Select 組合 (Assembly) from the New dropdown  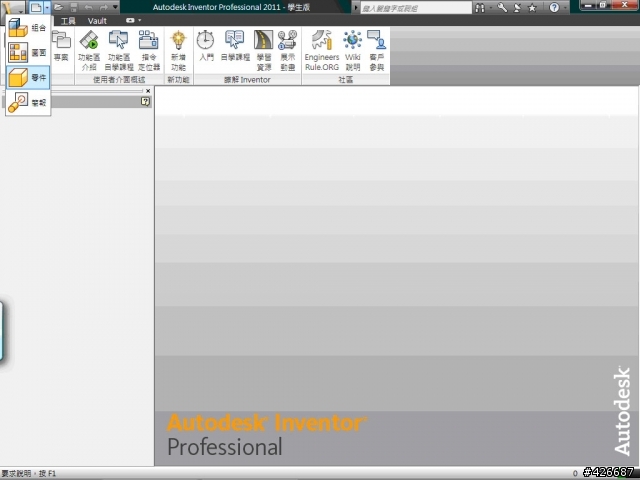(x=28, y=28)
